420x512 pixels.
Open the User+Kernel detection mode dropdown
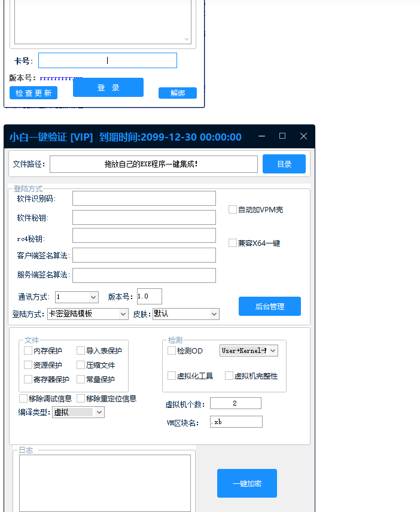[x=248, y=351]
